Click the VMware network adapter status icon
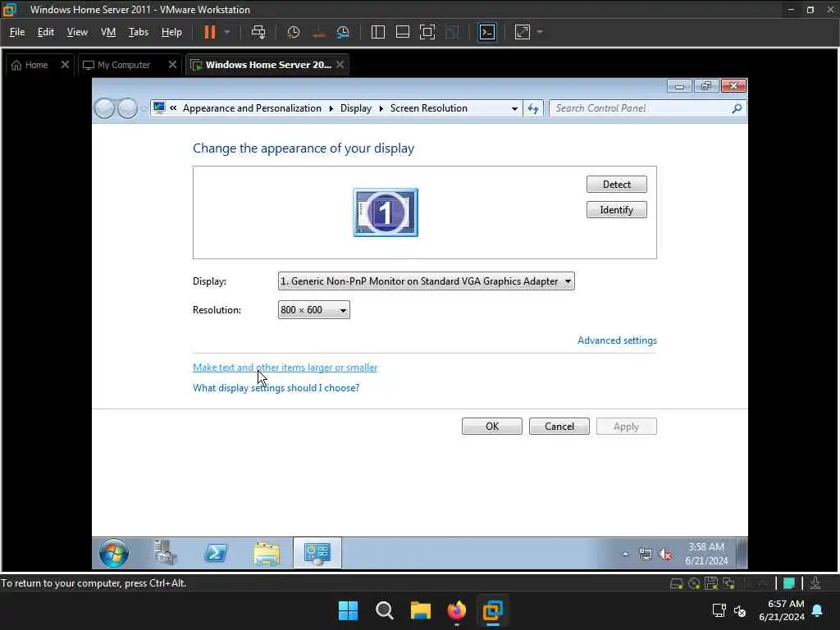 pos(728,583)
